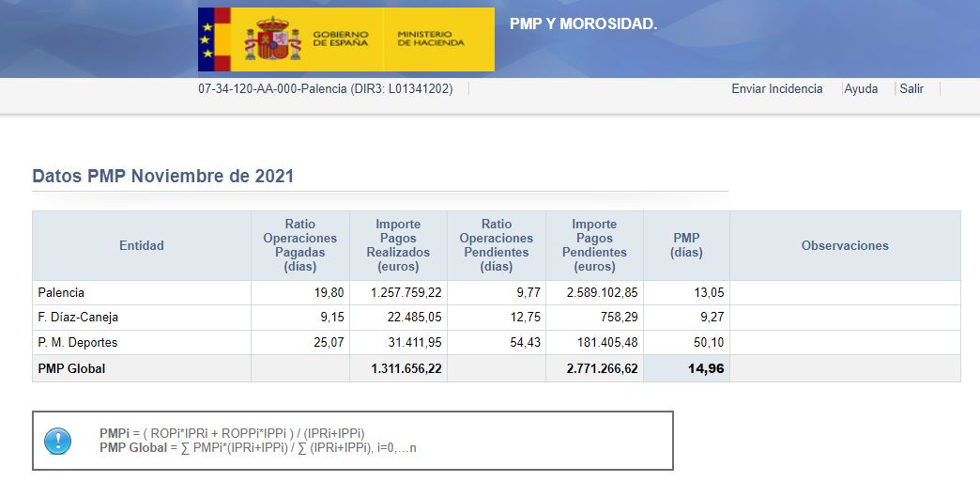980x482 pixels.
Task: Click the European Union flag emblem
Action: (x=207, y=39)
